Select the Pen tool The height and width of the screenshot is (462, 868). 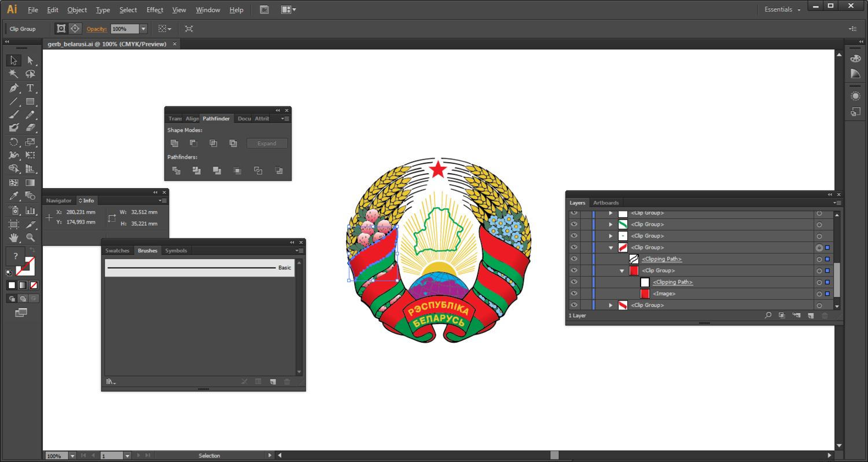click(13, 88)
